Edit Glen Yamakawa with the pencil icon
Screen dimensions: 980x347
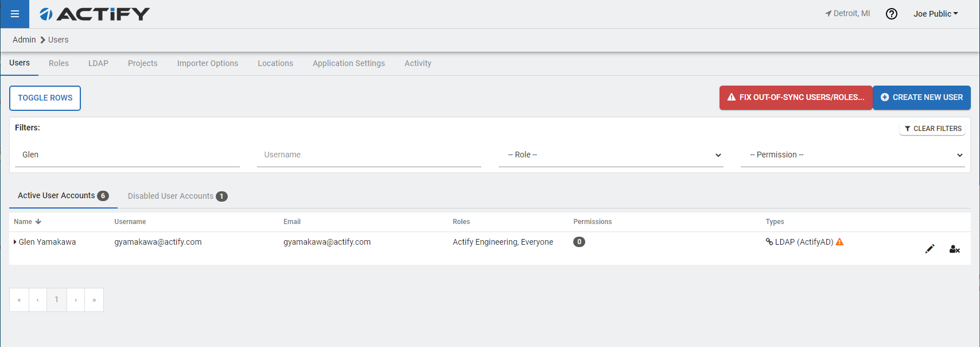(930, 249)
